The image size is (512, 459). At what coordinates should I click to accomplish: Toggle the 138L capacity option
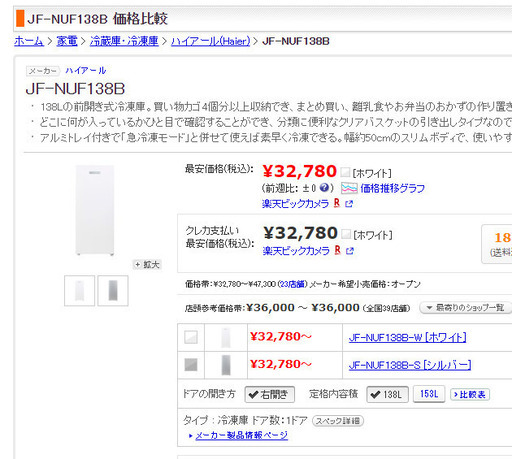387,395
